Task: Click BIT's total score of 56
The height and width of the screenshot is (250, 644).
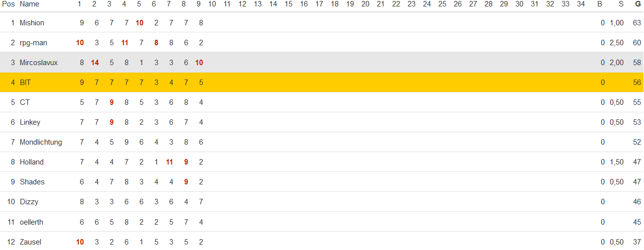Action: coord(637,83)
